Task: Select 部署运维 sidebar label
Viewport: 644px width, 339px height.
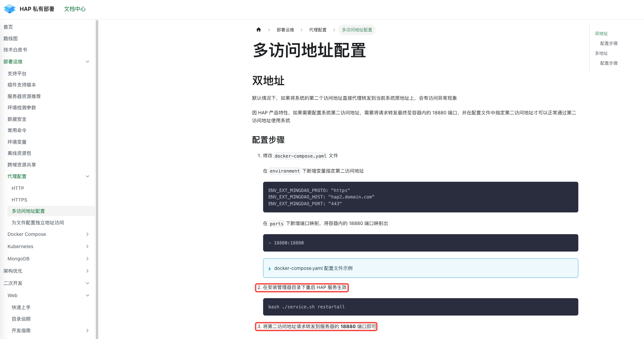Action: pos(13,62)
